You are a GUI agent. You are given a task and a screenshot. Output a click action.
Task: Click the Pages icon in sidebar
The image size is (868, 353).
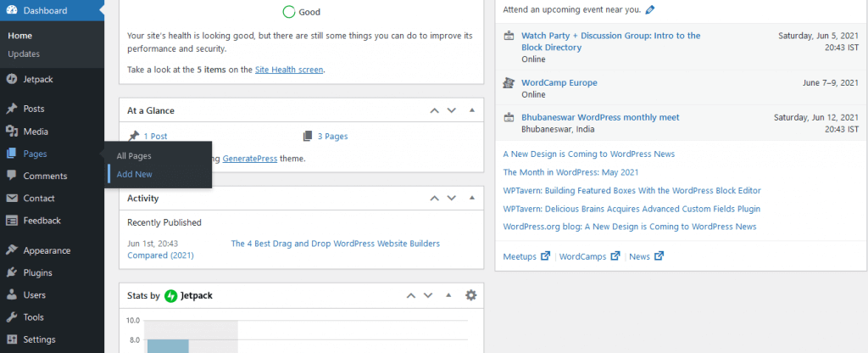[x=11, y=154]
